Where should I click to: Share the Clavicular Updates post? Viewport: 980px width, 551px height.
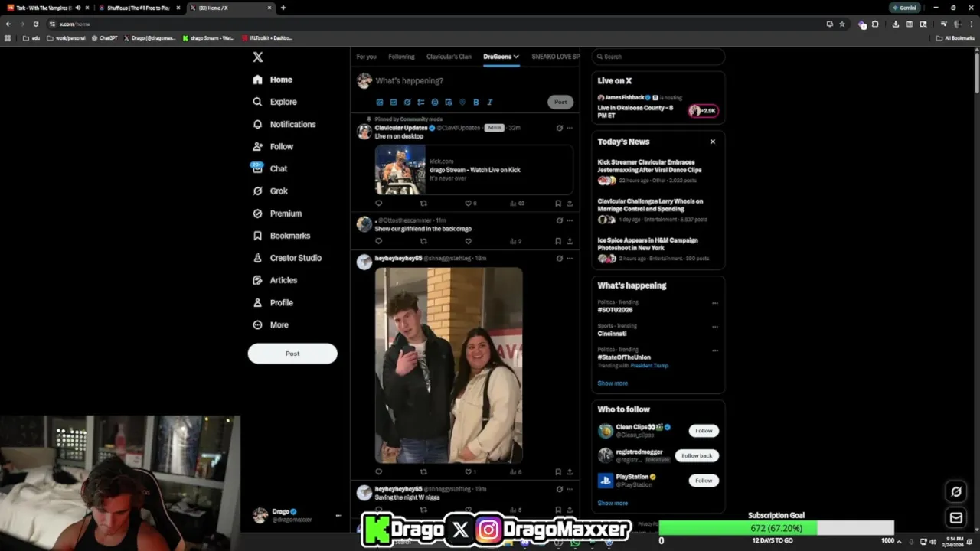point(570,204)
